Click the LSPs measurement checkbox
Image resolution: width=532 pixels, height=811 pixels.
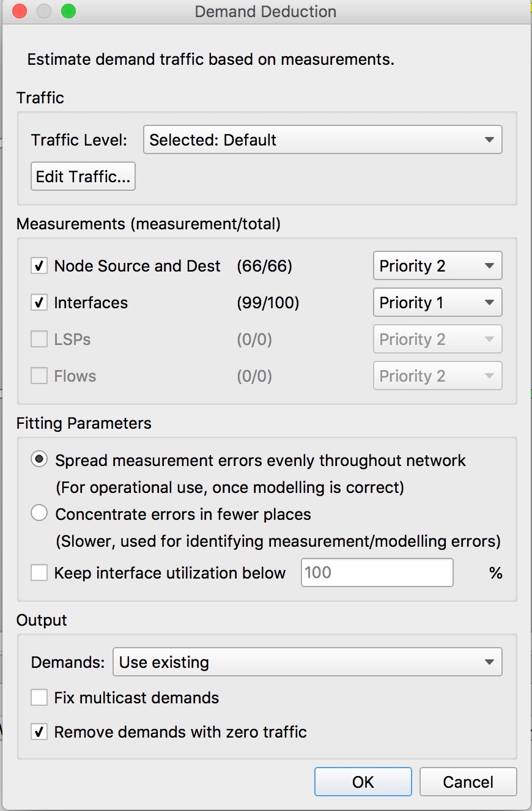click(x=39, y=339)
